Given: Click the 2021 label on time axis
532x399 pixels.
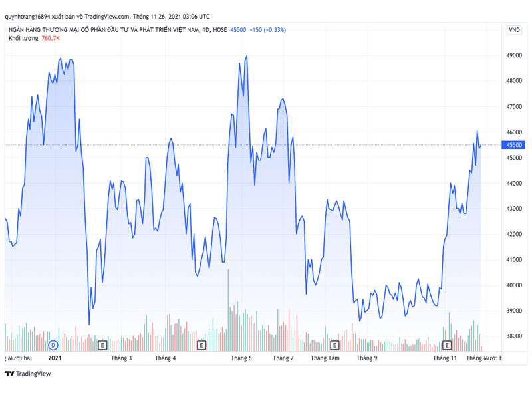Looking at the screenshot, I should 55,358.
